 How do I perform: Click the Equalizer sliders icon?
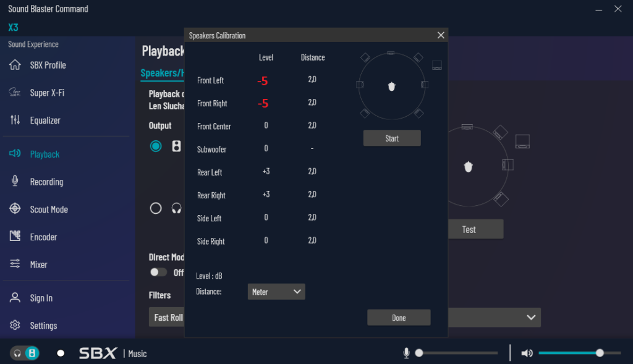pos(15,120)
